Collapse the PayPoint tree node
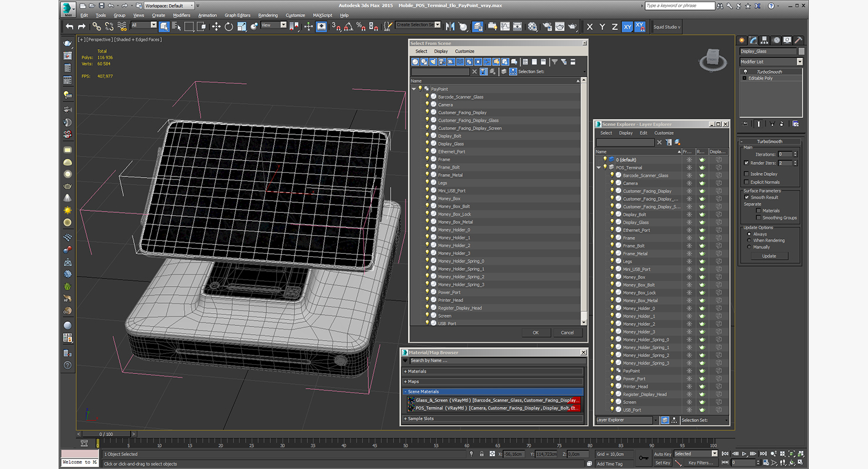The image size is (868, 469). 413,89
